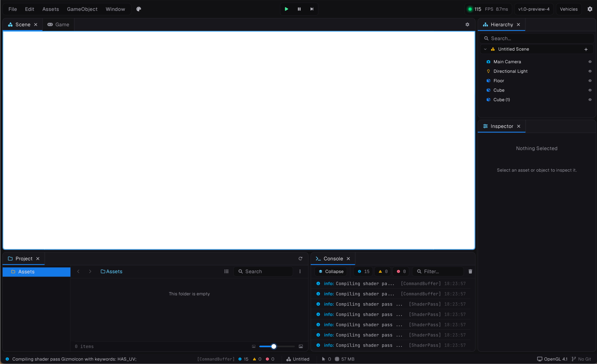Click the Untitled scene status bar item
Viewport: 597px width, 364px height.
[x=298, y=359]
